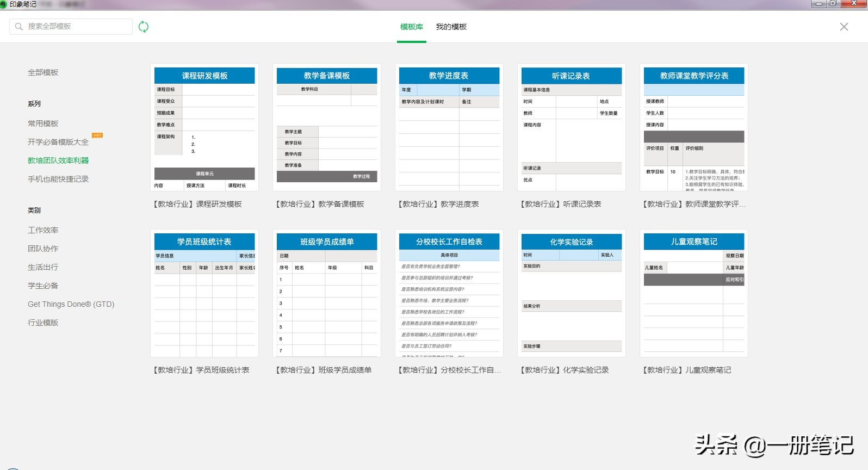This screenshot has width=868, height=470.
Task: Click caption 【教培行业】听课记录表
Action: coord(560,204)
